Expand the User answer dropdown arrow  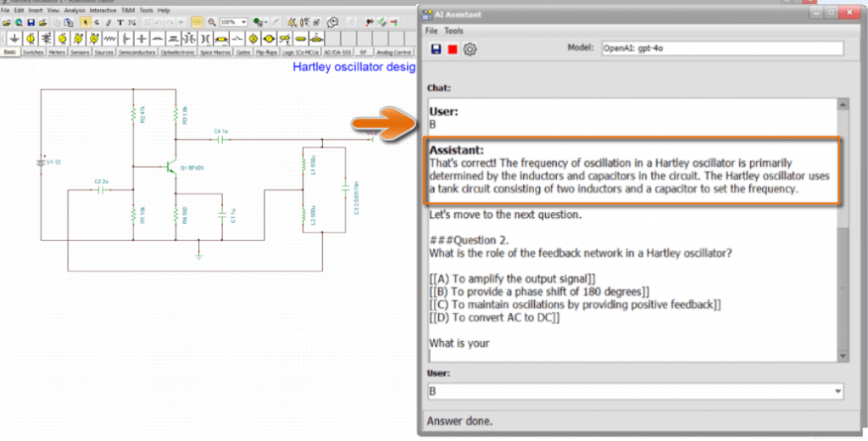pyautogui.click(x=838, y=391)
